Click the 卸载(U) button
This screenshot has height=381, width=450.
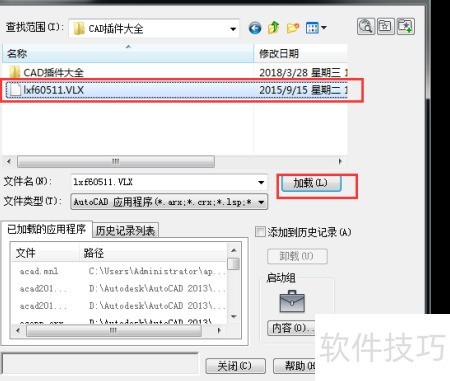pos(297,256)
